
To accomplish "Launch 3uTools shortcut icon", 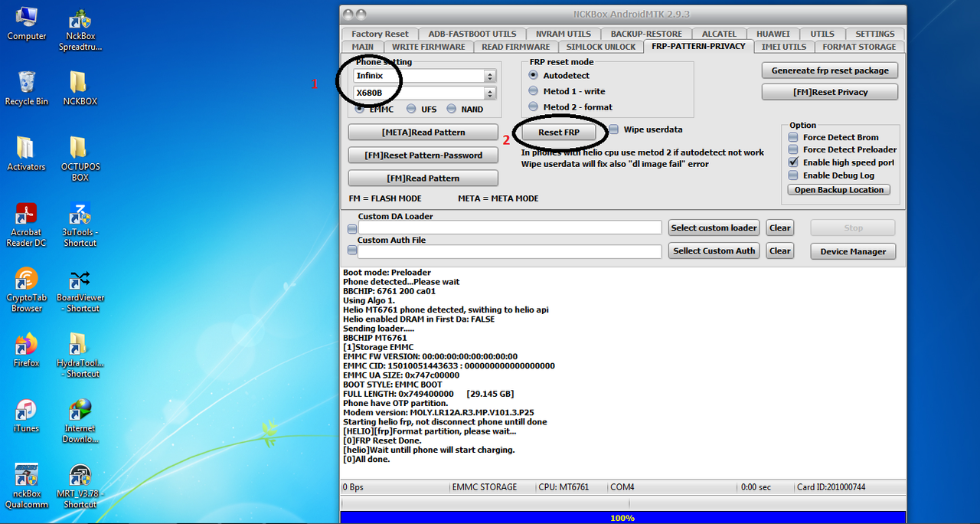I will point(80,224).
